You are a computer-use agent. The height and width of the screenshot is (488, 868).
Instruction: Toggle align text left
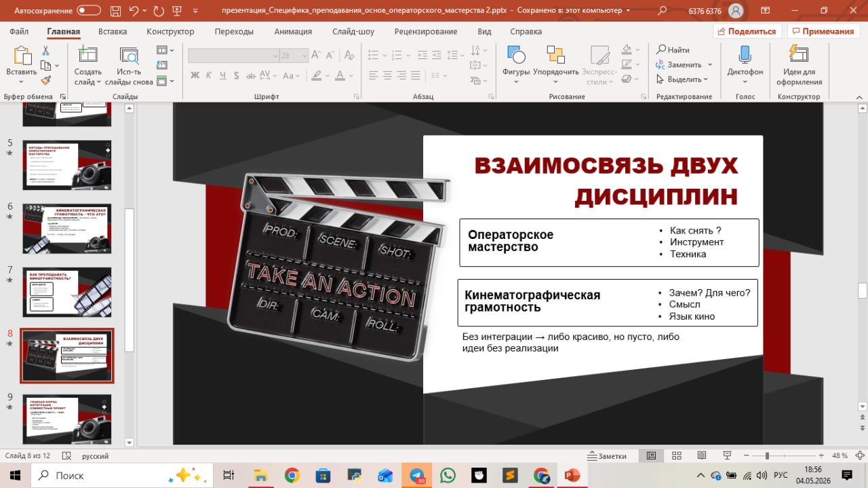372,75
